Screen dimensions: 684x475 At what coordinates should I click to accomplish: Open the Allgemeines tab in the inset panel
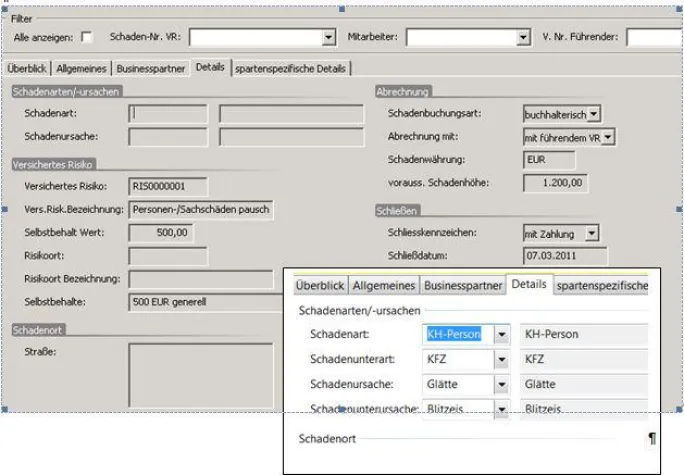[x=384, y=285]
